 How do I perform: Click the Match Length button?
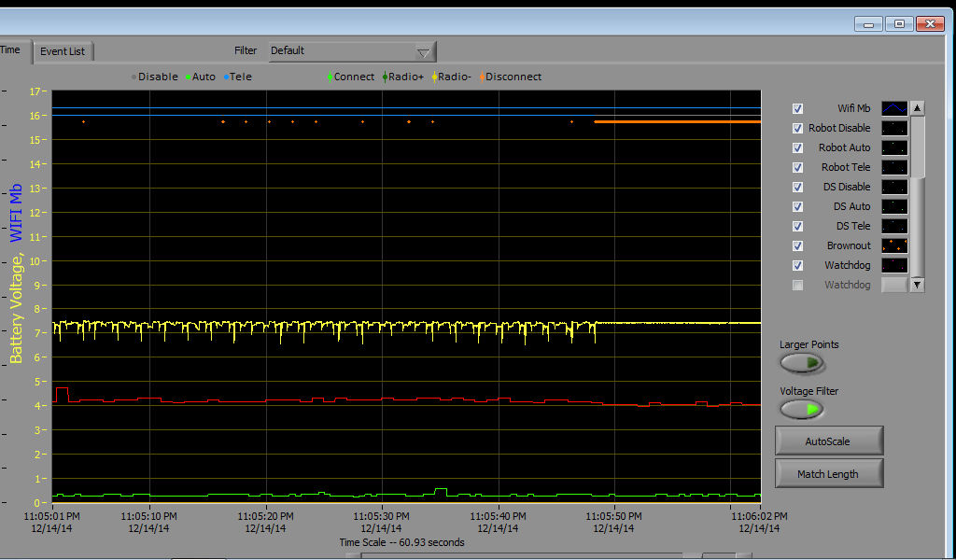coord(828,473)
